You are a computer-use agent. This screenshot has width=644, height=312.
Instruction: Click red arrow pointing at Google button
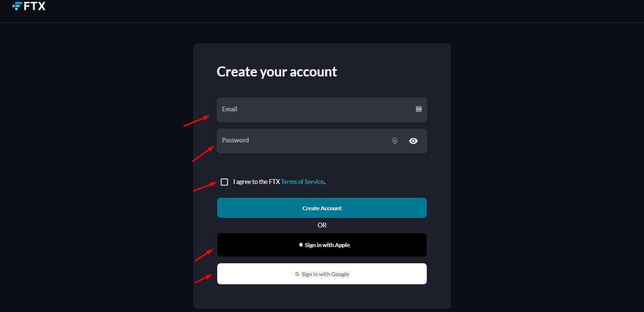click(204, 278)
